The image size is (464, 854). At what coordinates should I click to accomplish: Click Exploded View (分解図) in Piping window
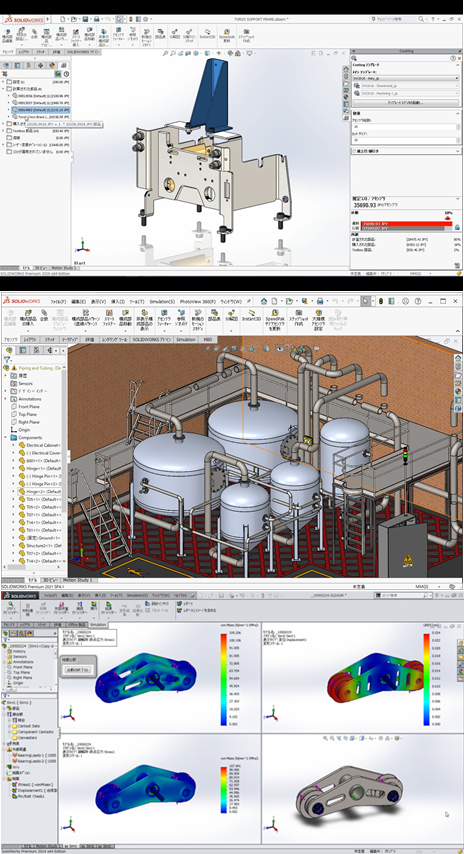(x=231, y=316)
